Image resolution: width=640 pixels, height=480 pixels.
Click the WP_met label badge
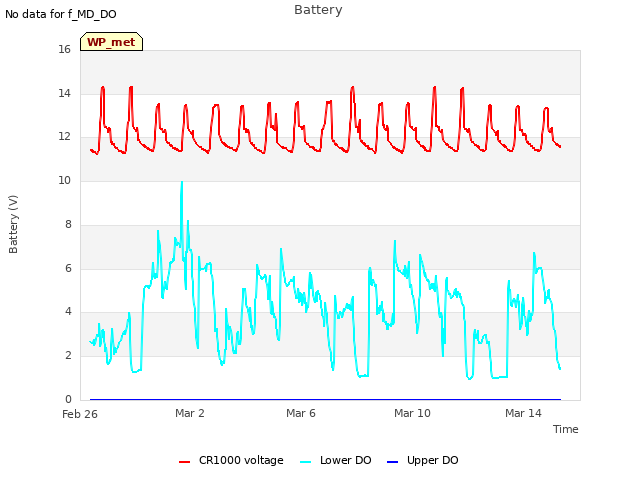coord(111,42)
